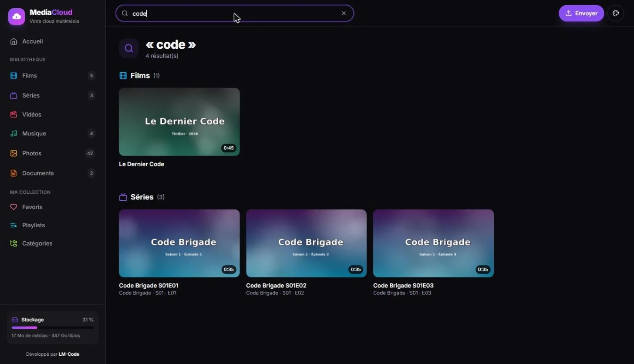Viewport: 634px width, 364px height.
Task: Play the Code Brigade Episode 2 thumbnail
Action: [307, 243]
